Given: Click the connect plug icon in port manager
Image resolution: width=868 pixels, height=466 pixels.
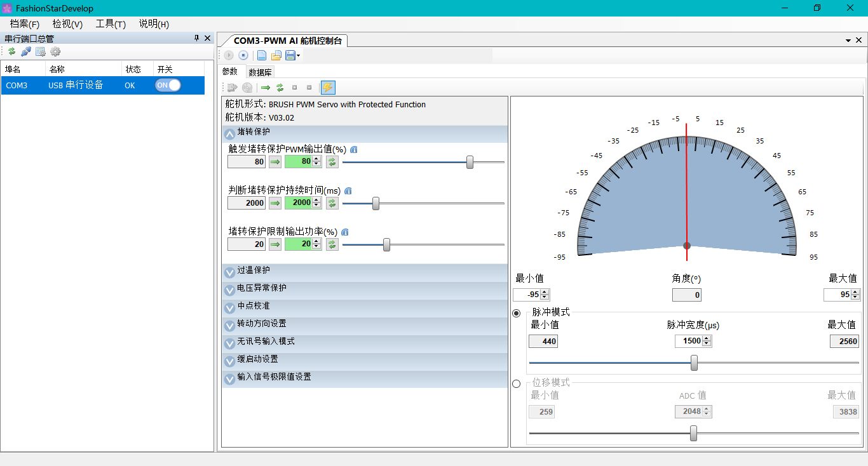Looking at the screenshot, I should tap(26, 51).
